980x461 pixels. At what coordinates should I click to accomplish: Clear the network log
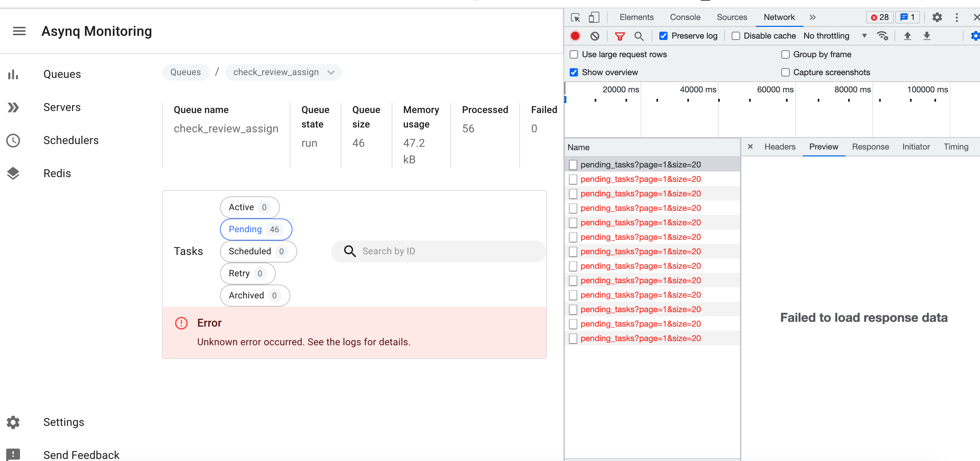(594, 36)
